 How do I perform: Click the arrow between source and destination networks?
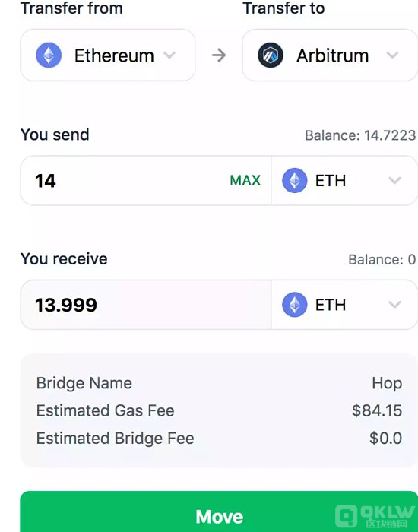coord(219,55)
